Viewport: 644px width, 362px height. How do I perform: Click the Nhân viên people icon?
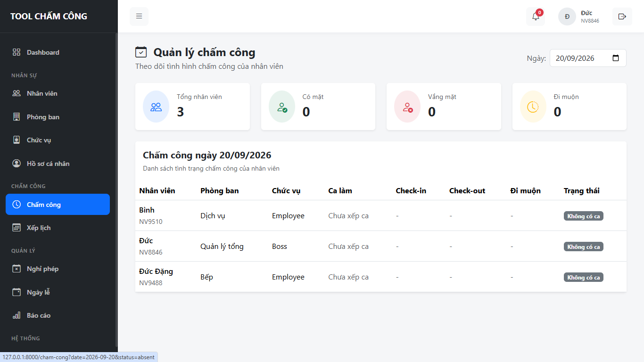point(17,93)
